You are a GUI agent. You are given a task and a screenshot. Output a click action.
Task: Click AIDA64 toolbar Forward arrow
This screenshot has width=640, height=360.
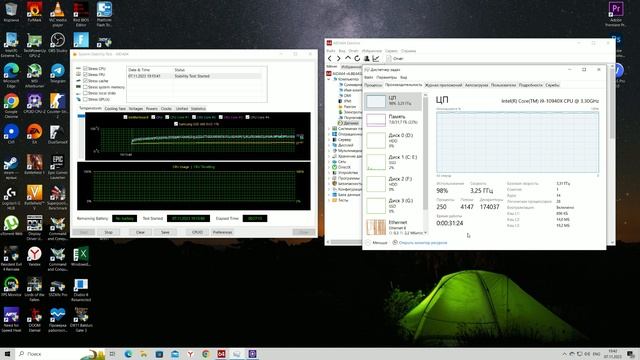(338, 59)
